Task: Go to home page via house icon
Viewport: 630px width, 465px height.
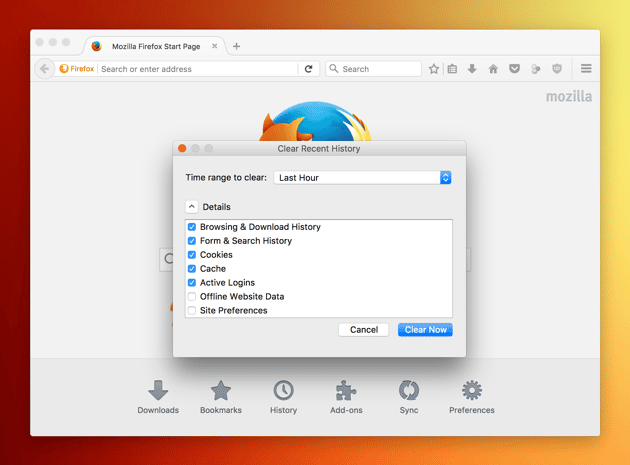Action: point(493,69)
